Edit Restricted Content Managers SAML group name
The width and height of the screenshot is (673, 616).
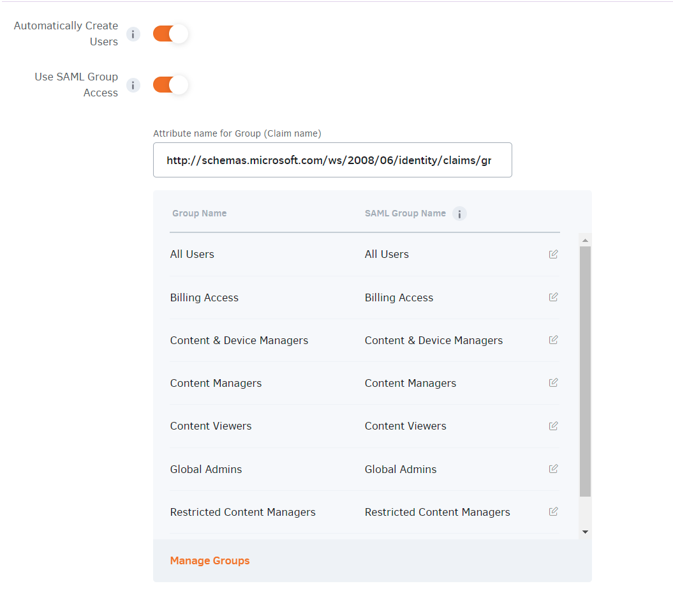553,511
